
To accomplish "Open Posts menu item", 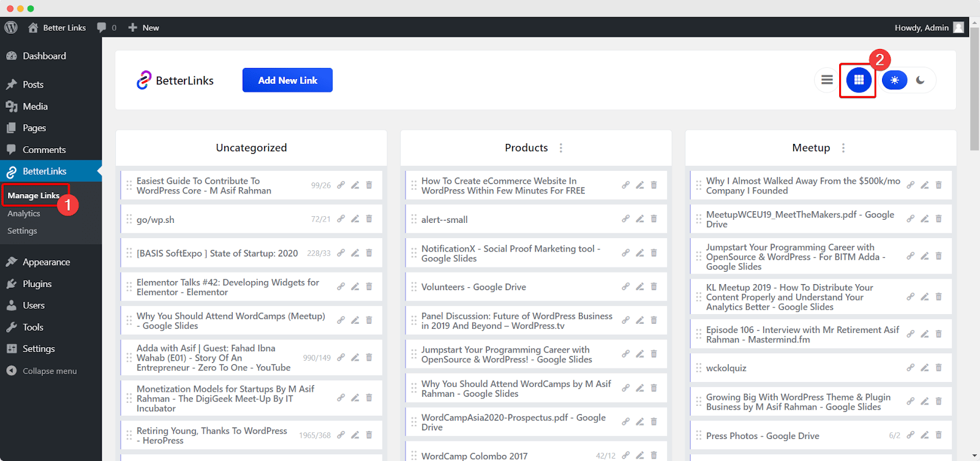I will tap(51, 84).
